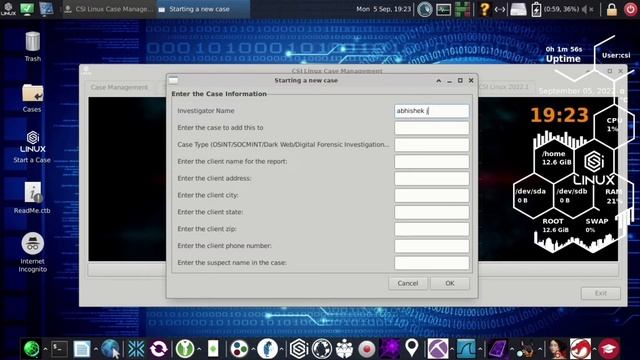This screenshot has height=360, width=640.
Task: Click the client name for report field
Action: click(x=431, y=162)
